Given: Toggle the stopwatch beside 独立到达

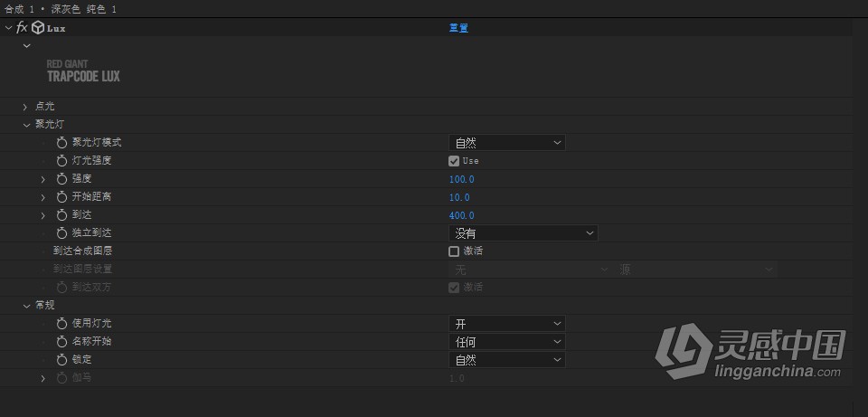Looking at the screenshot, I should [61, 233].
